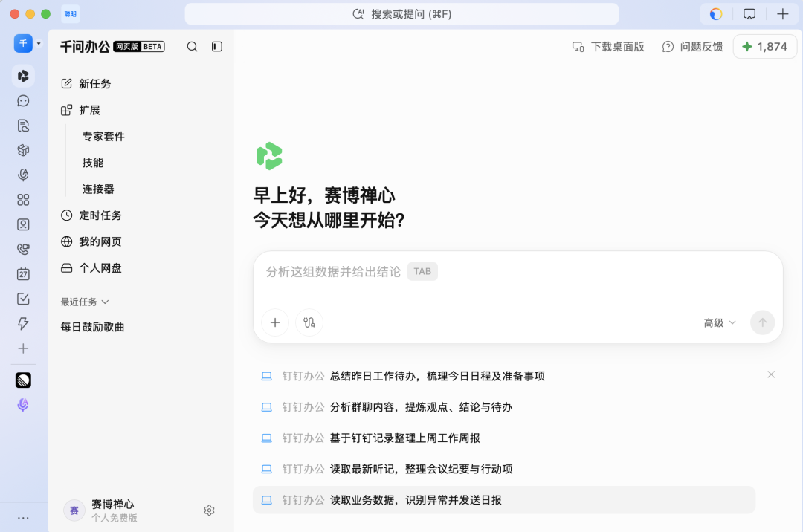Open the chat messages icon in left rail
Image resolution: width=803 pixels, height=532 pixels.
pos(23,101)
